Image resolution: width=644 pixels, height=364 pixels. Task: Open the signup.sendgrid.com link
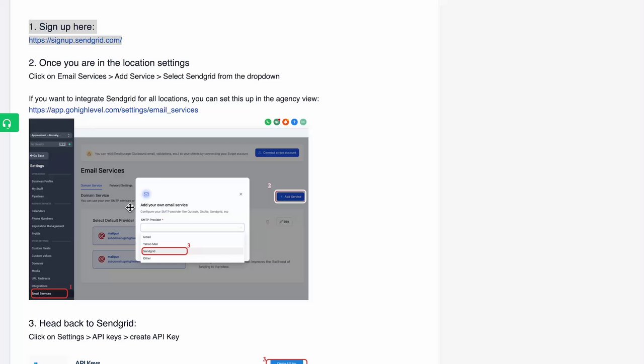75,40
